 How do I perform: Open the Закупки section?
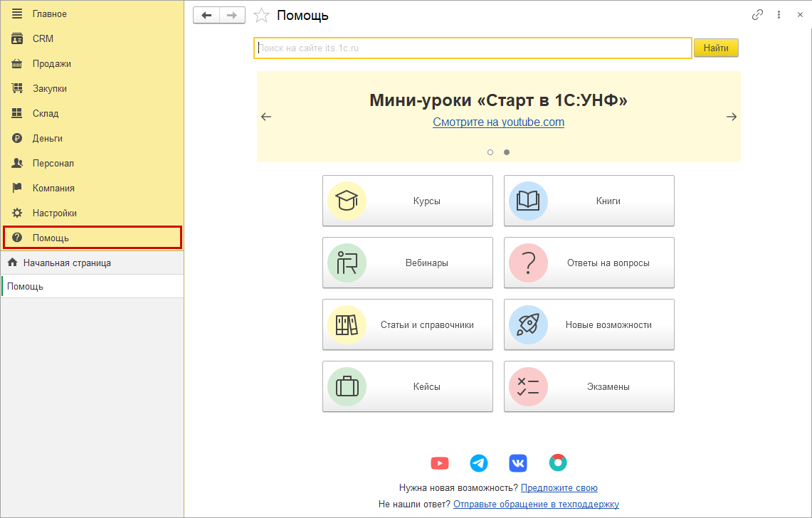tap(93, 88)
